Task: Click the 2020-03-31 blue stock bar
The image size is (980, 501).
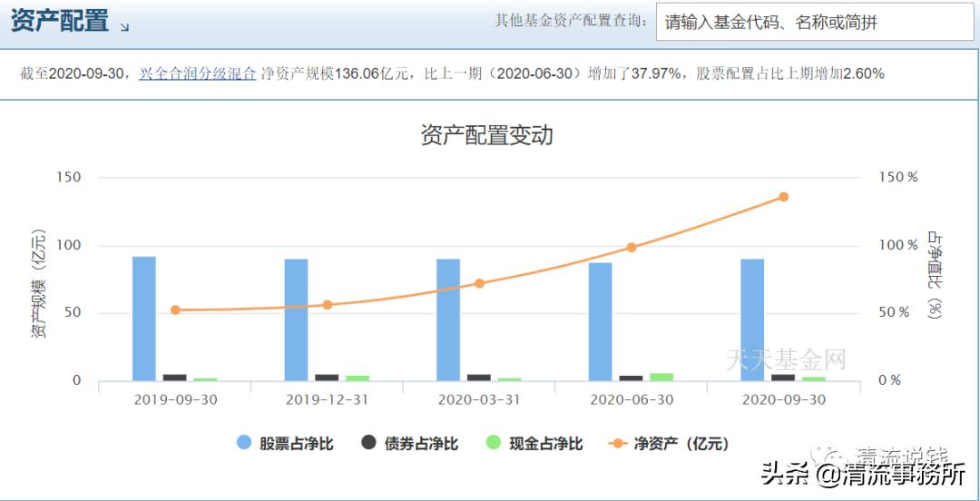Action: point(448,319)
